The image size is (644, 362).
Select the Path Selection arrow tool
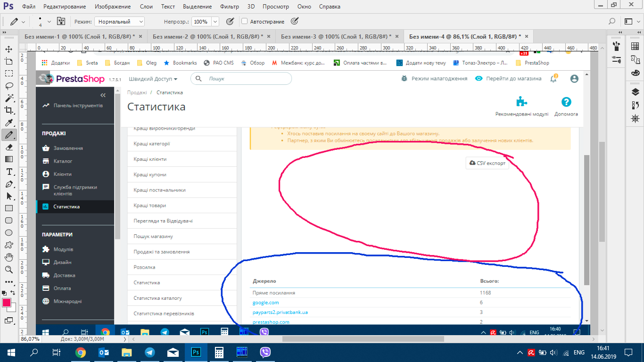[x=8, y=196]
